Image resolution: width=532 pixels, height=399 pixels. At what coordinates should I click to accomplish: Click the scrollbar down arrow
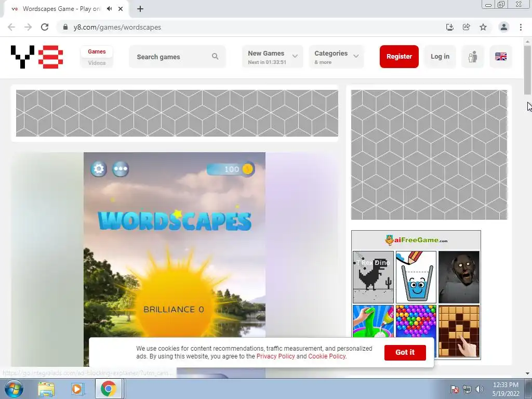[527, 374]
